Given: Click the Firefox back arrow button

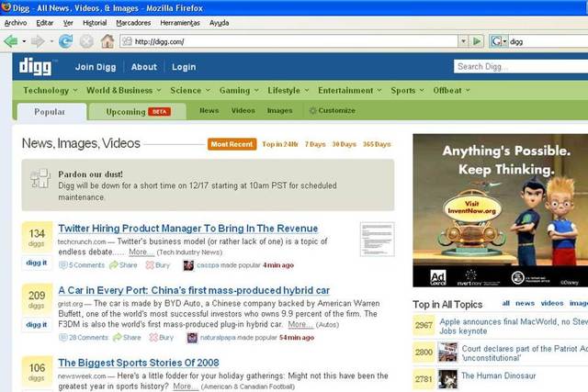Looking at the screenshot, I should [10, 40].
